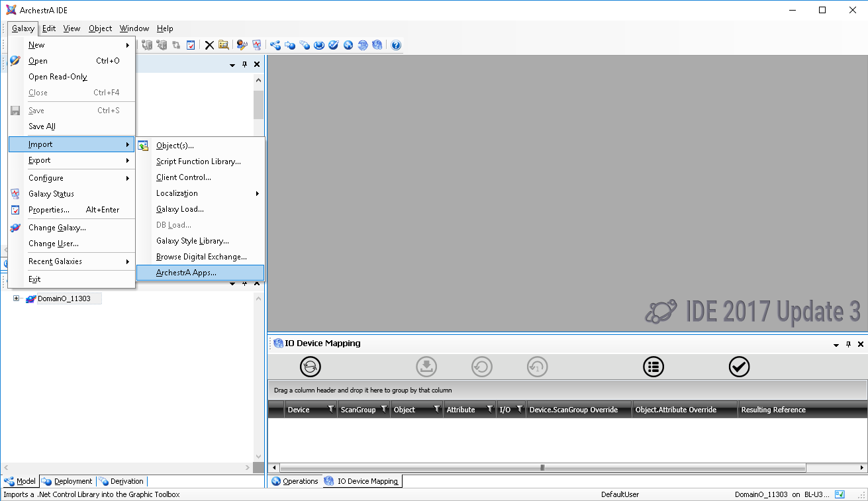Click the refresh icon in IO Device Mapping

(310, 367)
